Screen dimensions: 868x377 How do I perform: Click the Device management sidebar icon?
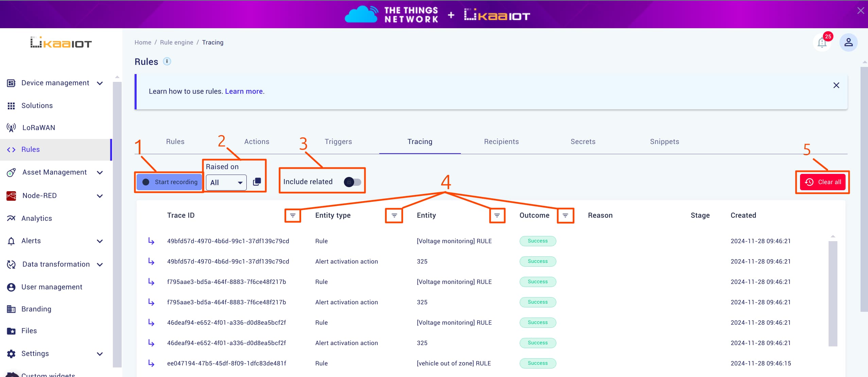point(11,83)
